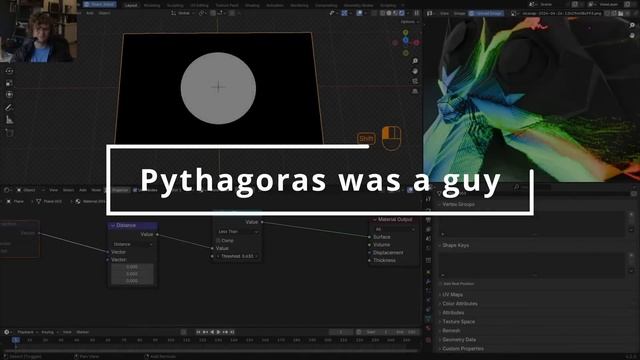Open the Playback menu in timeline
640x360 pixels.
click(x=27, y=332)
